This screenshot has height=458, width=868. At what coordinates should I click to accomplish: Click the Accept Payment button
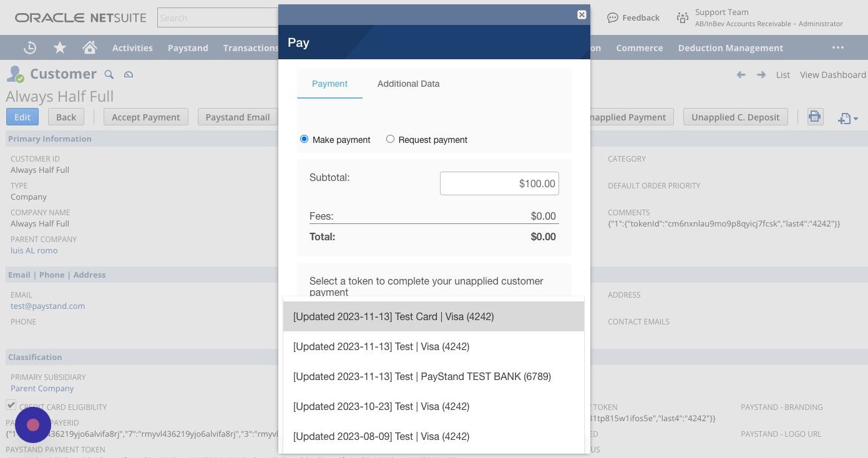[145, 117]
